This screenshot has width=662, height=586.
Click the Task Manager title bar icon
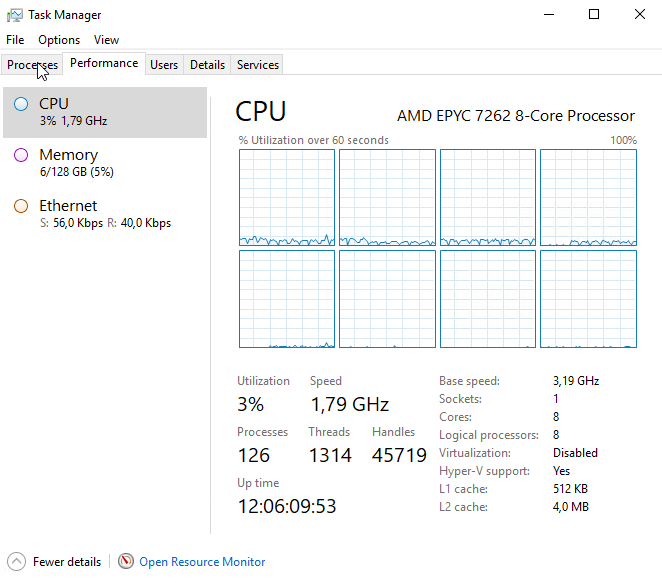(15, 15)
